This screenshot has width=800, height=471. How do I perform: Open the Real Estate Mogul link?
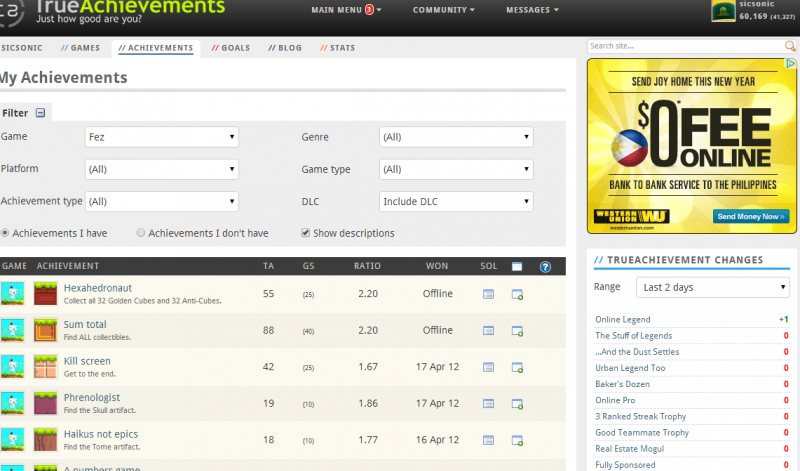point(629,449)
